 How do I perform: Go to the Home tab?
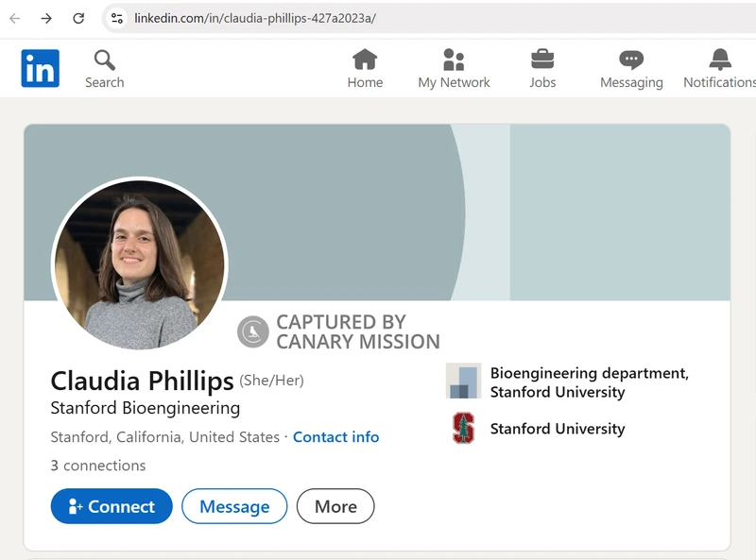click(365, 69)
